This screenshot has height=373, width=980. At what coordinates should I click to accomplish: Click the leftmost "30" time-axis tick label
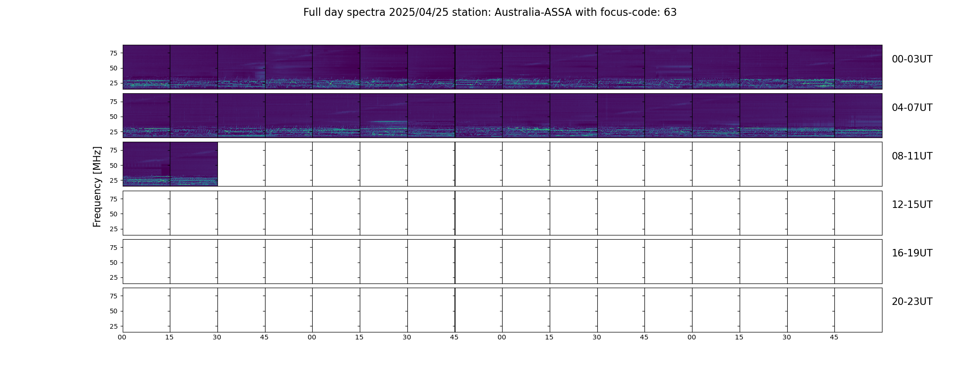[217, 337]
